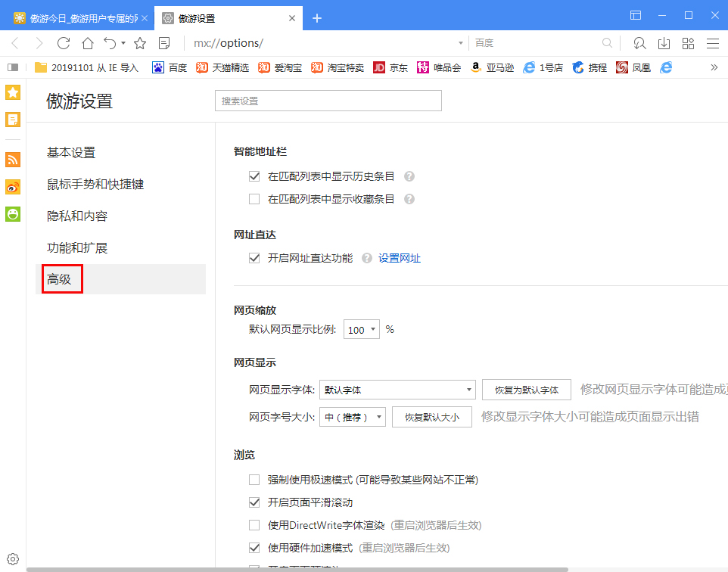Open the main hamburger menu

coord(712,43)
